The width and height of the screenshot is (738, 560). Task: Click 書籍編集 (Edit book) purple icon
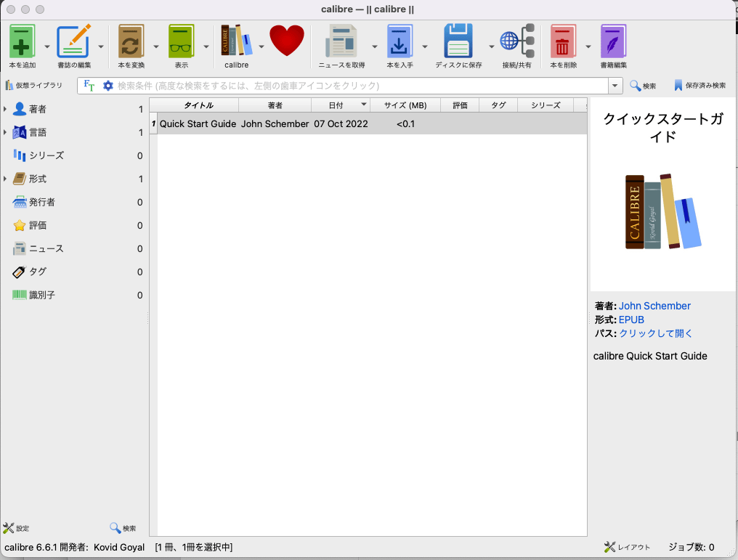pos(613,41)
